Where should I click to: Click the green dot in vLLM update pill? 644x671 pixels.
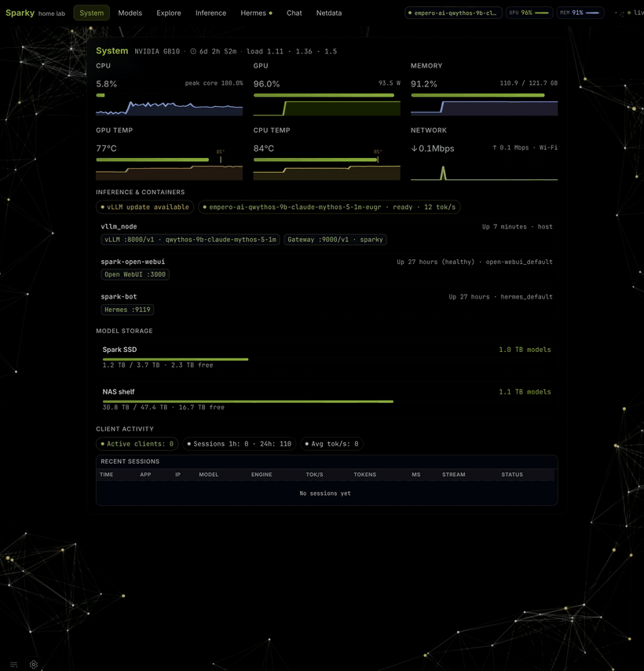pyautogui.click(x=103, y=207)
